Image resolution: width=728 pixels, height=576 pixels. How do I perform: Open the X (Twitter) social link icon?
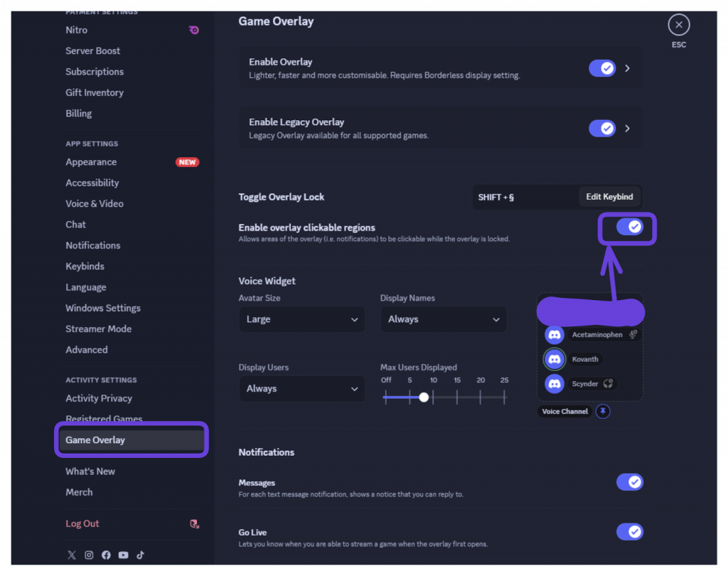(72, 555)
